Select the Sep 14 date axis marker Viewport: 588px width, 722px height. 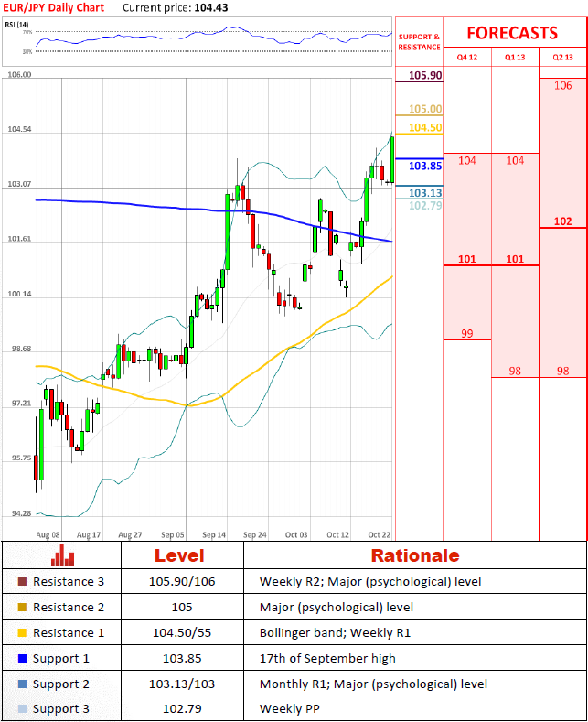[215, 534]
